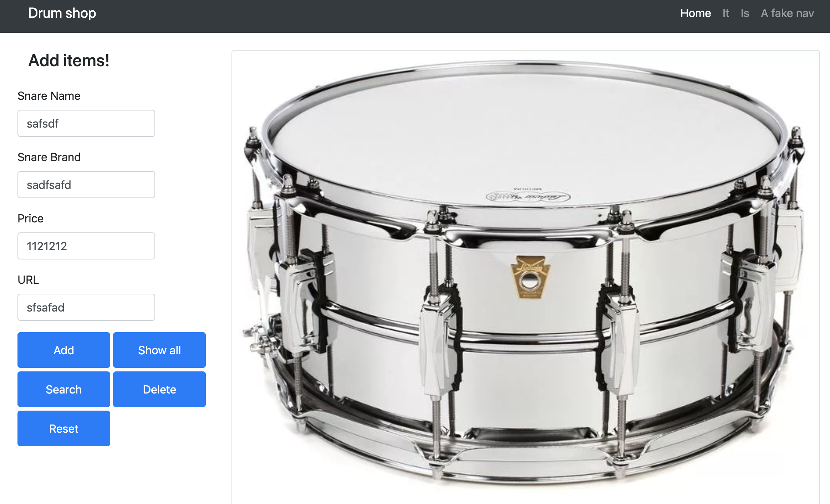
Task: Click the Delete button
Action: click(x=159, y=389)
